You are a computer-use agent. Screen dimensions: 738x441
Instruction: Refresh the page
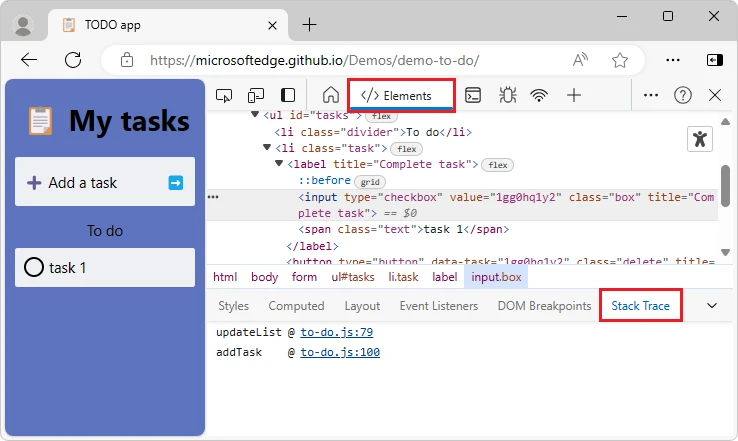coord(73,60)
